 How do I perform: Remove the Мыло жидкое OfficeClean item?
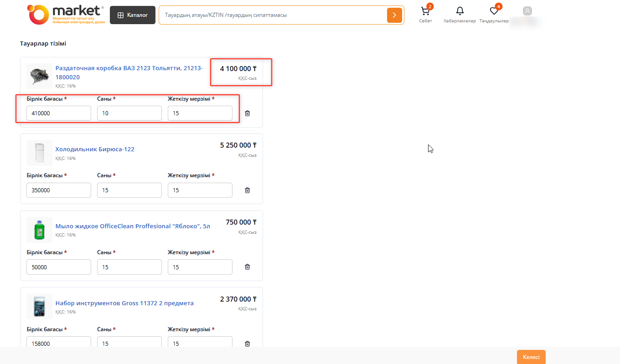tap(247, 267)
